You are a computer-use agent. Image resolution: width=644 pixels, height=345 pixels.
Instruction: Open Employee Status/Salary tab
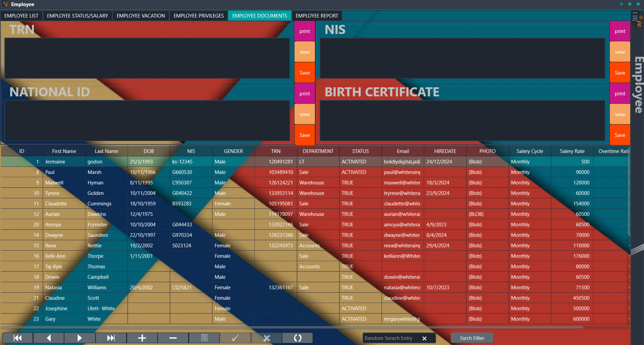click(77, 16)
